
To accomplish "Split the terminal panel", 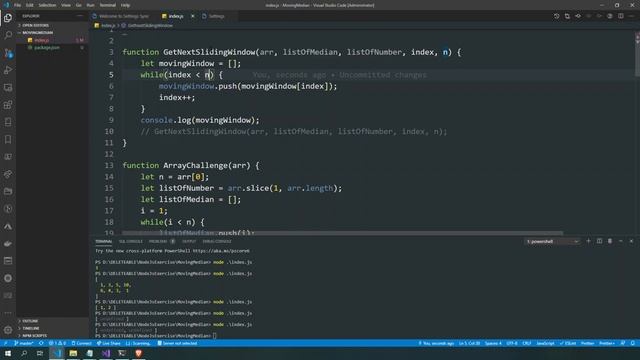I will click(599, 241).
